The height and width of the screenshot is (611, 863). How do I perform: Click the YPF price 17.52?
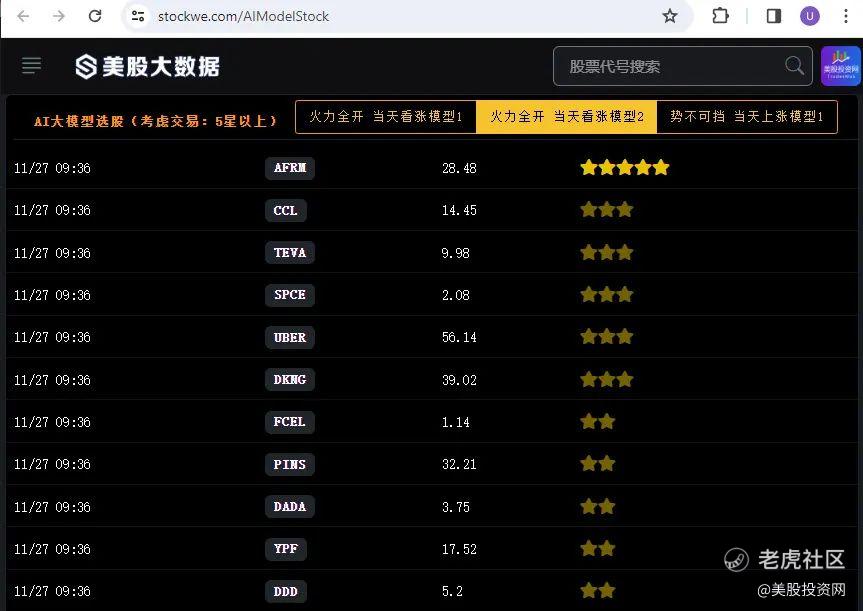click(459, 549)
